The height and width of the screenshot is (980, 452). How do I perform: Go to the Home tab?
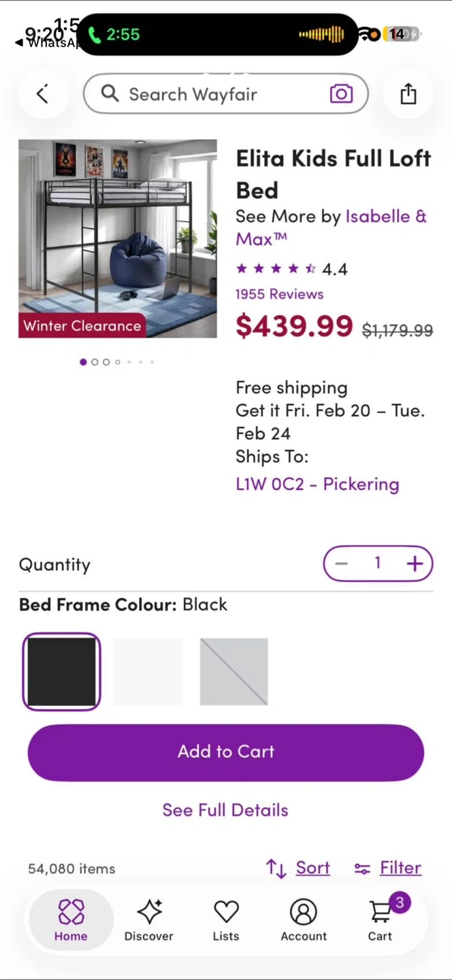[71, 919]
